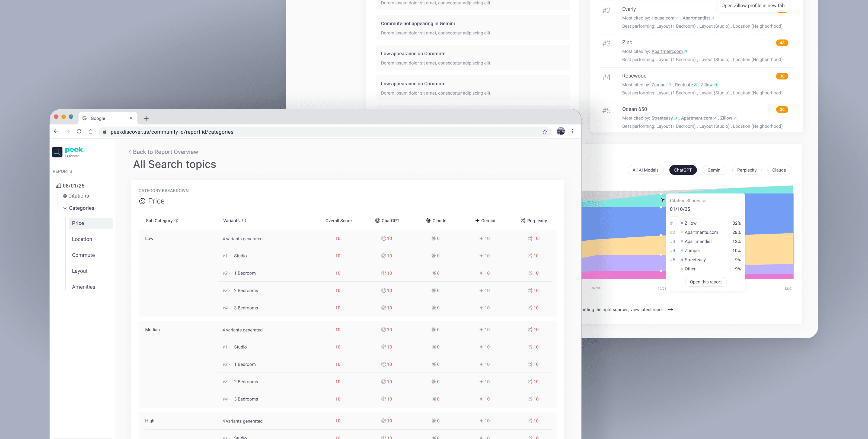
Task: Open browser three-dot menu
Action: coord(573,132)
